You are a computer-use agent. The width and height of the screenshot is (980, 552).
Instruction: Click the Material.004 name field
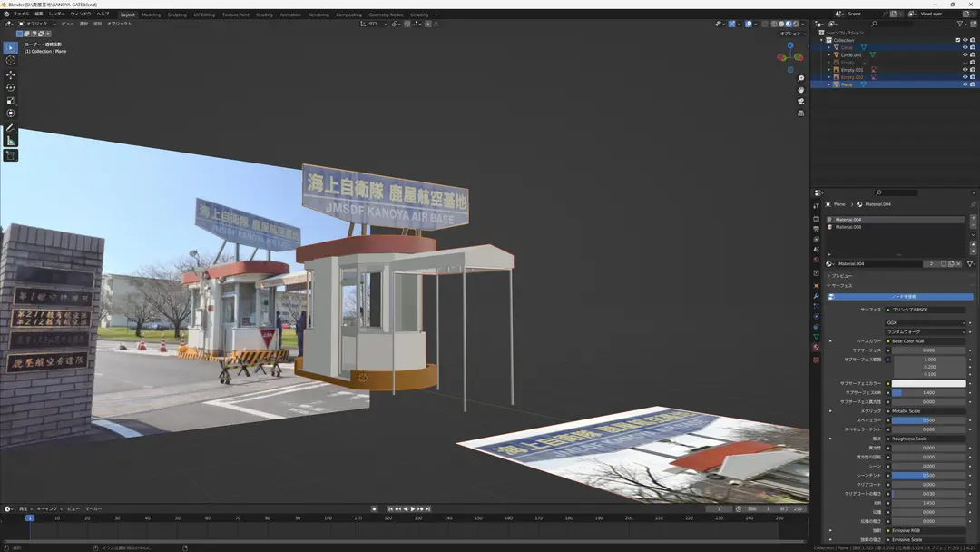pyautogui.click(x=878, y=264)
